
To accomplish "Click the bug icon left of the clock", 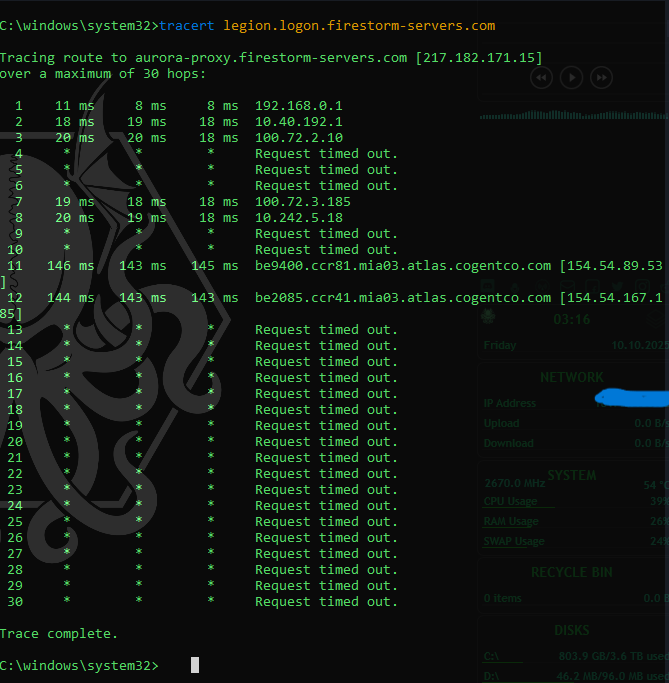I will [x=488, y=316].
